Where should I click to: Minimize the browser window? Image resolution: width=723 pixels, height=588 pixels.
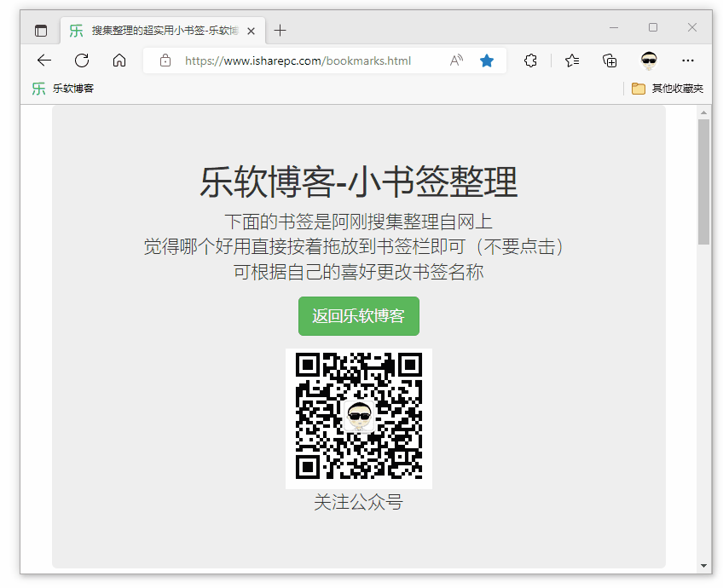[614, 27]
